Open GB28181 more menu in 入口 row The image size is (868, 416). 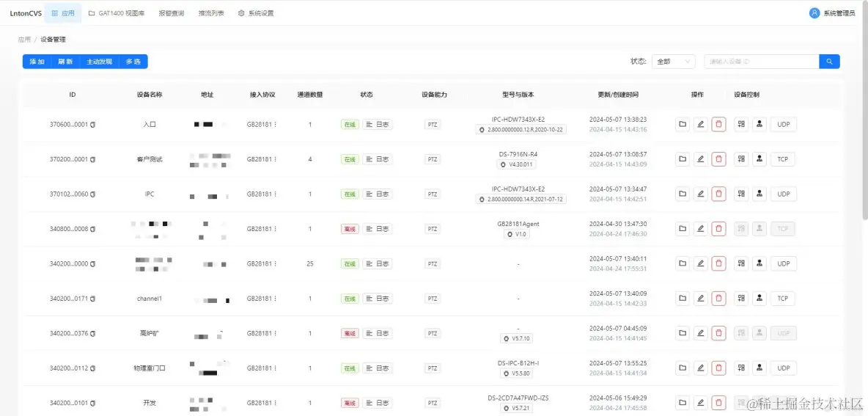click(275, 125)
